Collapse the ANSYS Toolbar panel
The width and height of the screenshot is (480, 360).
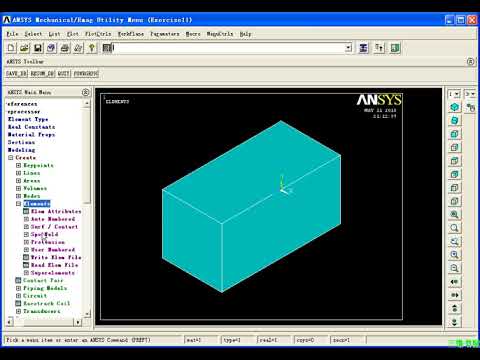pos(470,62)
